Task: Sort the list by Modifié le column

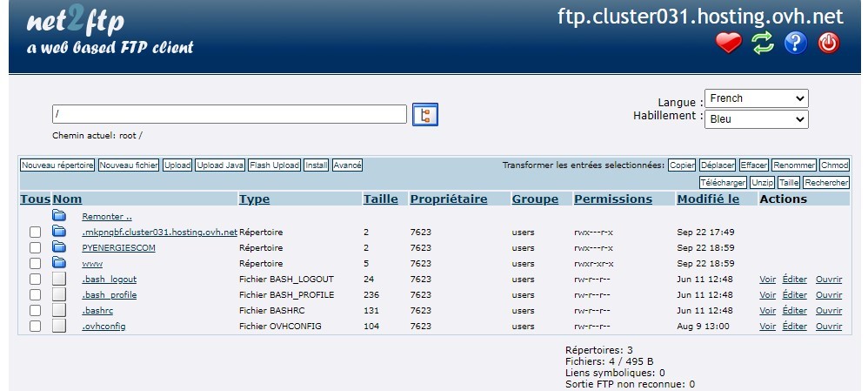Action: [707, 199]
